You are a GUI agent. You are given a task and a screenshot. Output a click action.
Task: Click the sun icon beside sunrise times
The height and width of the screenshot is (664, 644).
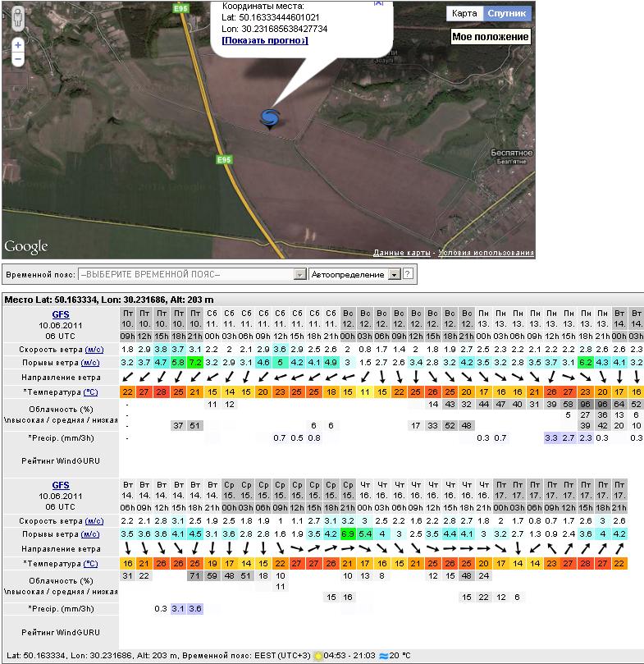(317, 655)
